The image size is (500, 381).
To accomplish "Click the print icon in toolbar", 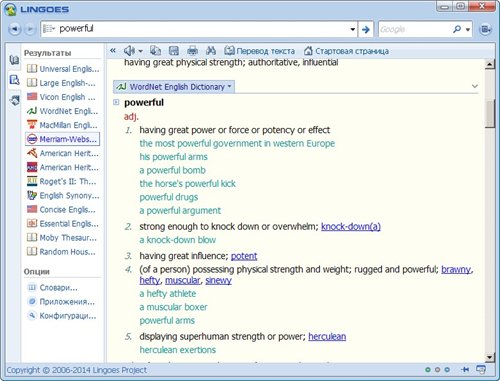I will tap(192, 51).
